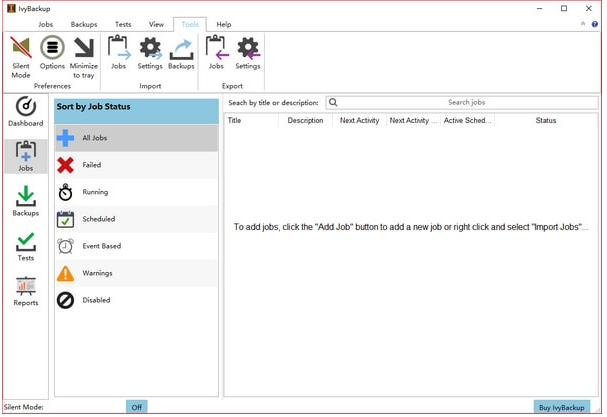Open the Dashboard sidebar section
Image resolution: width=607 pixels, height=417 pixels.
point(26,113)
